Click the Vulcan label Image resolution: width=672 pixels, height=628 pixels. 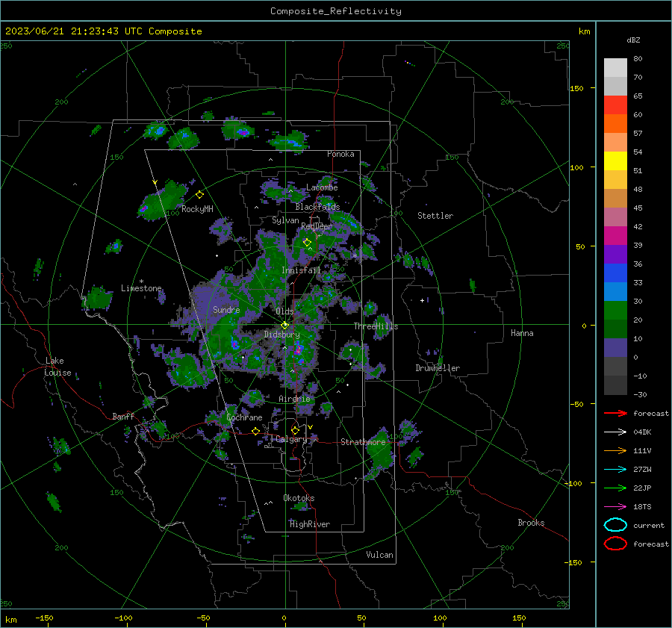(x=379, y=555)
